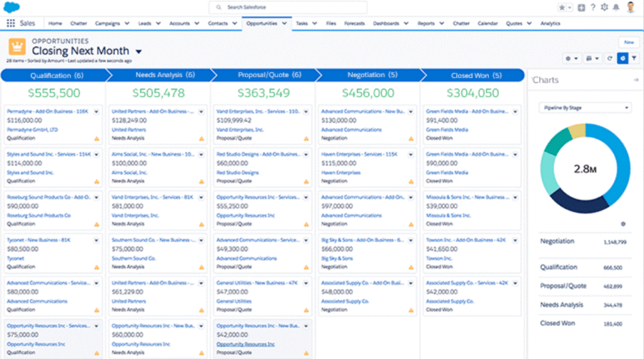Click warning triangle on Associated Supply Negotiation card
The image size is (644, 359).
click(411, 310)
